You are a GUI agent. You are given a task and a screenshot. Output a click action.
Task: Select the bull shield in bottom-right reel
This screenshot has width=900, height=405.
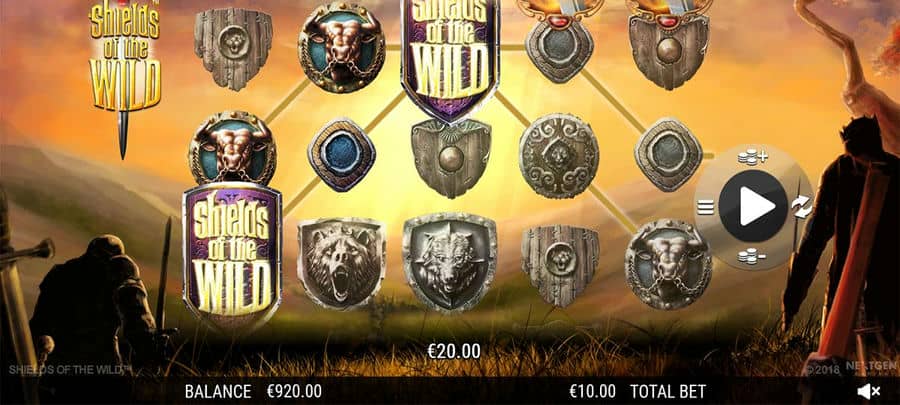coord(668,263)
